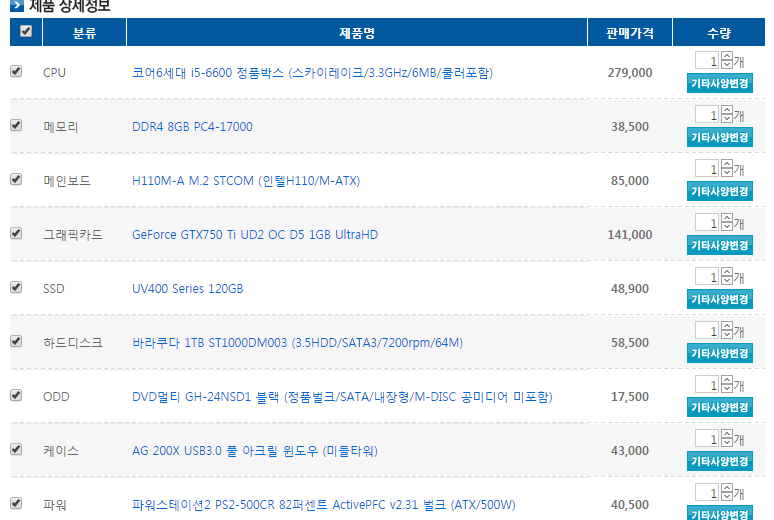Increase ODD quantity with the up arrow
This screenshot has height=520, width=774.
[x=727, y=380]
